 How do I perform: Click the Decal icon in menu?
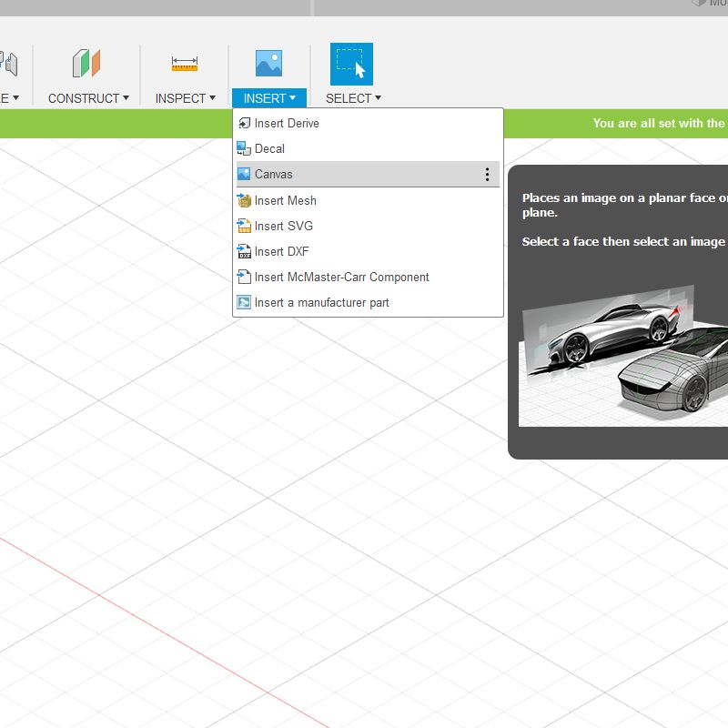tap(244, 148)
